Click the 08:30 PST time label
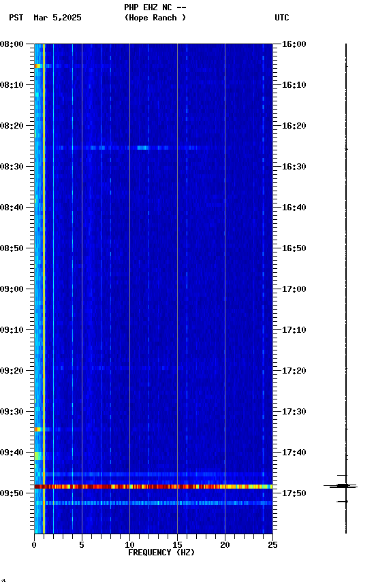This screenshot has width=376, height=588. pos(12,167)
